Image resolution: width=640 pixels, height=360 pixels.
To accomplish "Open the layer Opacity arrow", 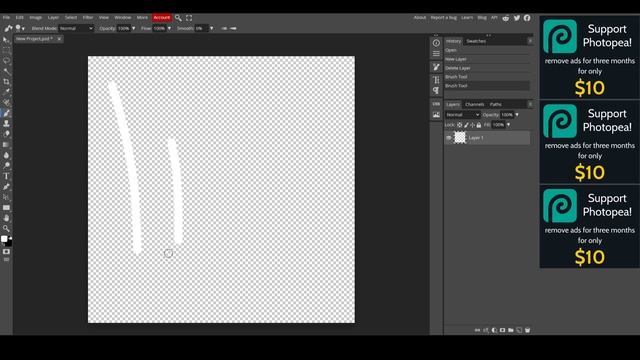I will click(x=517, y=115).
